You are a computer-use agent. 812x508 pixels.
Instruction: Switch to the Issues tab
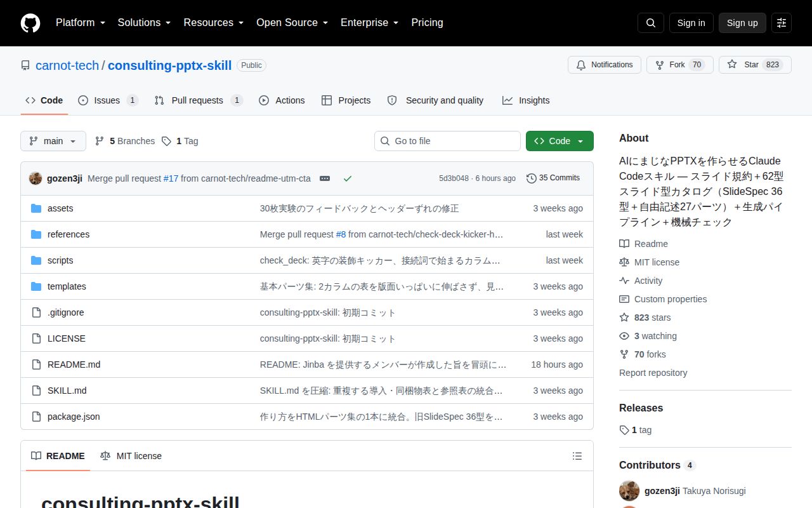point(108,100)
